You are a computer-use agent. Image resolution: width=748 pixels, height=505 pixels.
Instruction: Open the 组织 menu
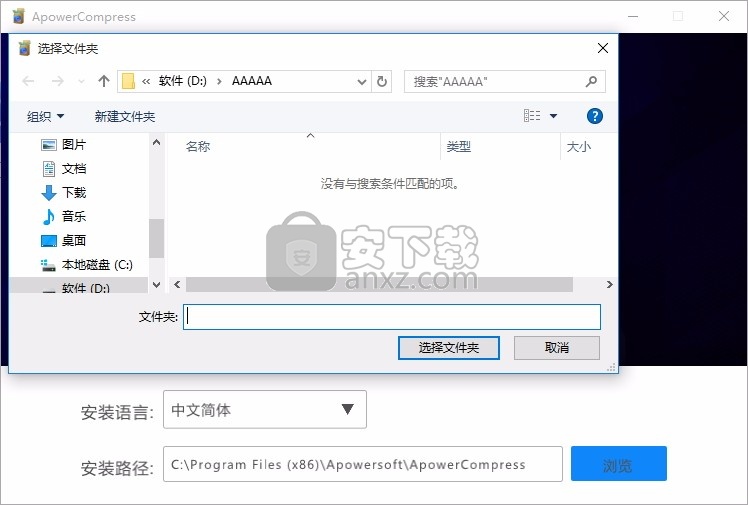45,116
